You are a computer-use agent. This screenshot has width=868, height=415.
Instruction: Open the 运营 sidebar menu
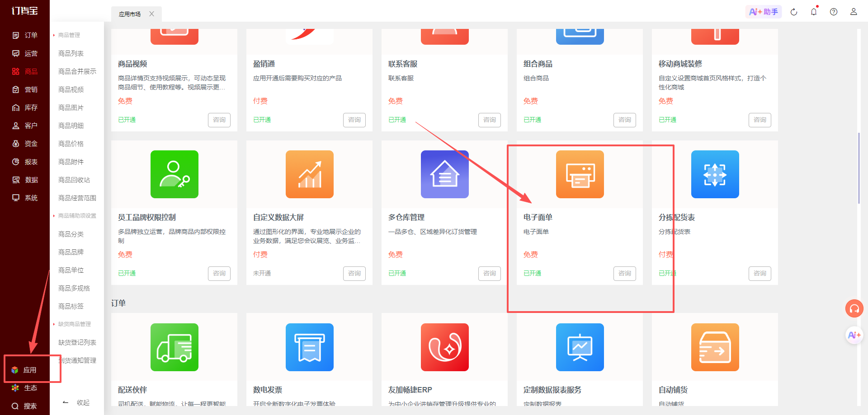pos(25,53)
